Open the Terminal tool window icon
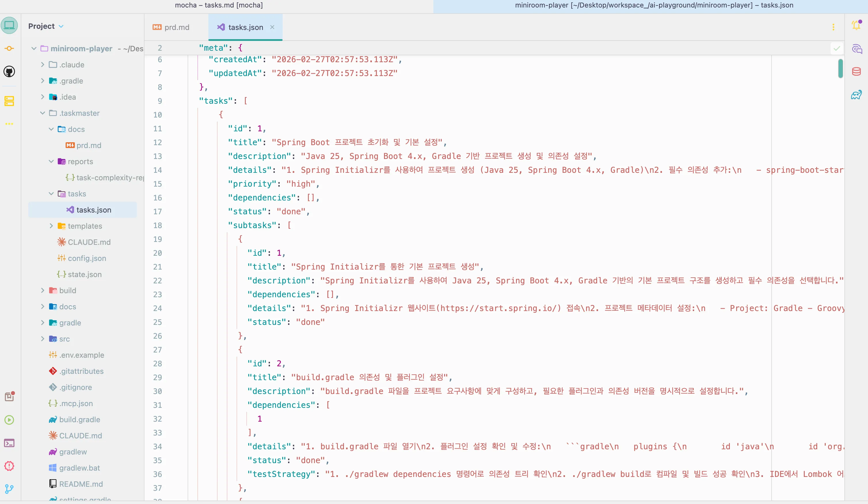This screenshot has width=868, height=504. (x=9, y=443)
